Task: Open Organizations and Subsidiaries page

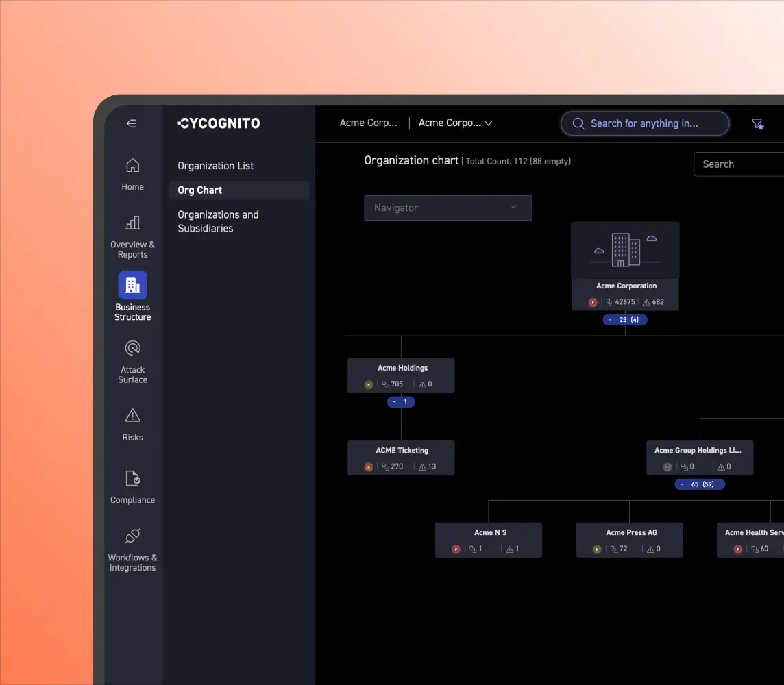Action: click(x=218, y=221)
